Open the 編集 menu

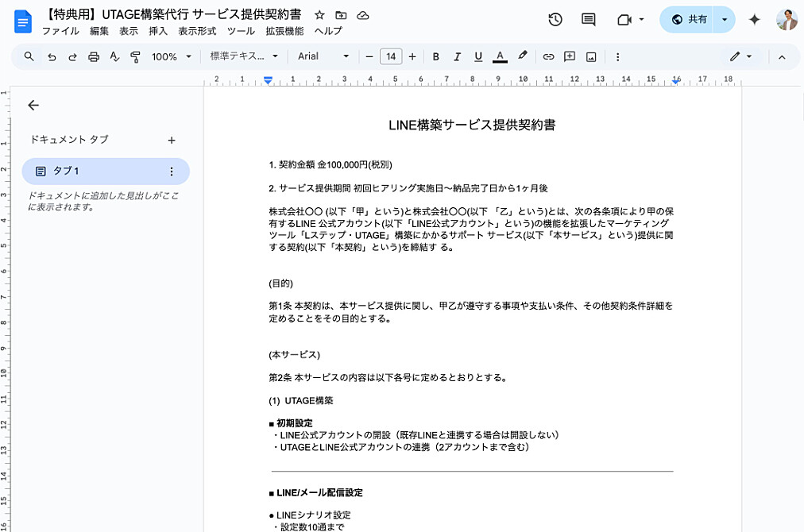[99, 31]
